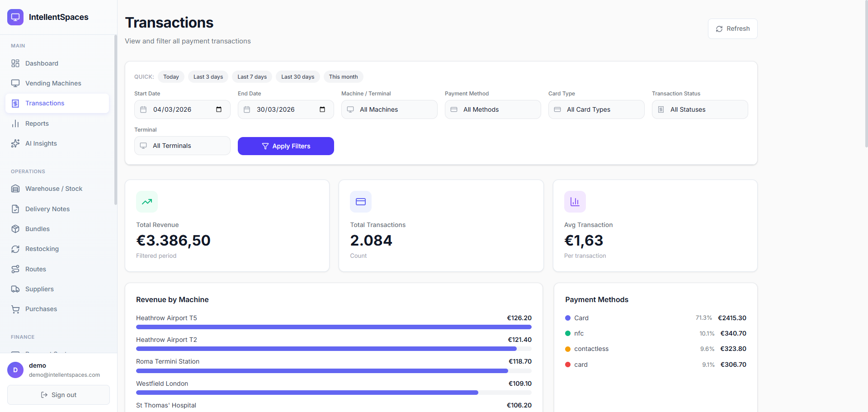The width and height of the screenshot is (868, 412).
Task: Click the Purchases shopping cart icon
Action: coord(15,309)
